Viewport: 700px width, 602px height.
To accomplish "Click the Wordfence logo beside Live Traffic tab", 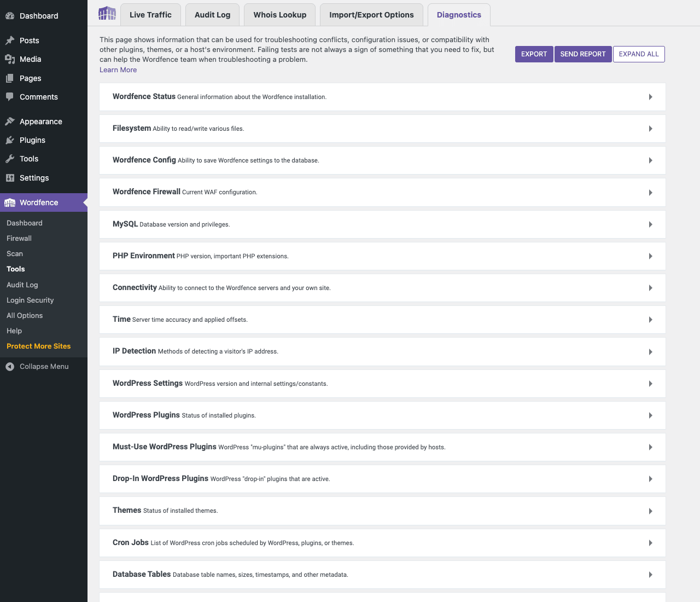I will pos(107,14).
